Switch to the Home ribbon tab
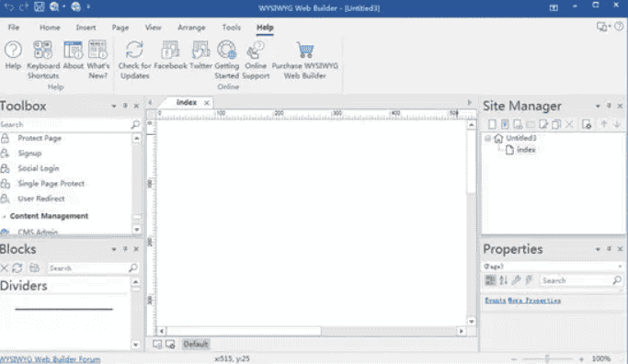Viewport: 628px width, 364px height. (x=50, y=28)
